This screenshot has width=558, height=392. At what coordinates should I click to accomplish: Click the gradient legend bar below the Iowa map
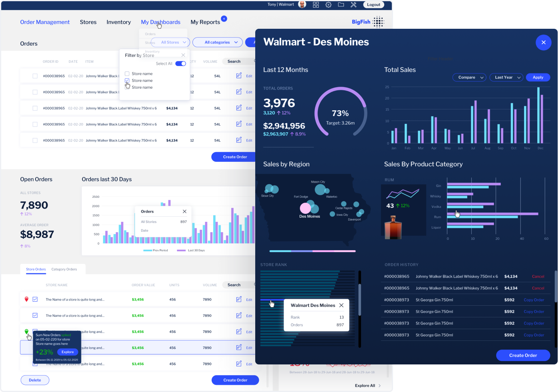click(x=313, y=251)
